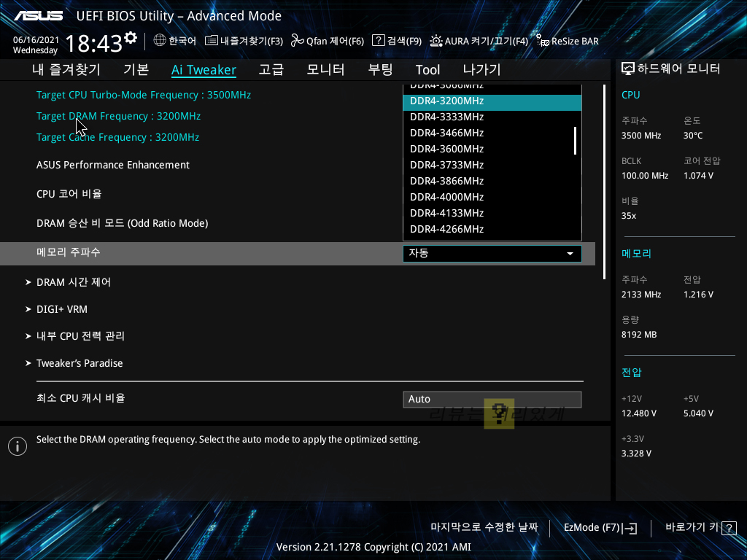The height and width of the screenshot is (560, 747).
Task: Click dropdown list scrollbar thumb
Action: (x=576, y=141)
